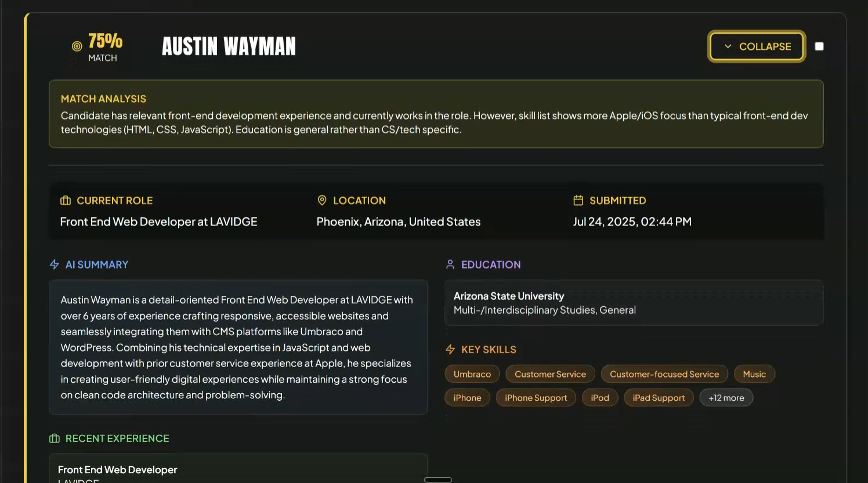Tick the candidate selection checkbox
Image resolution: width=868 pixels, height=483 pixels.
point(819,46)
